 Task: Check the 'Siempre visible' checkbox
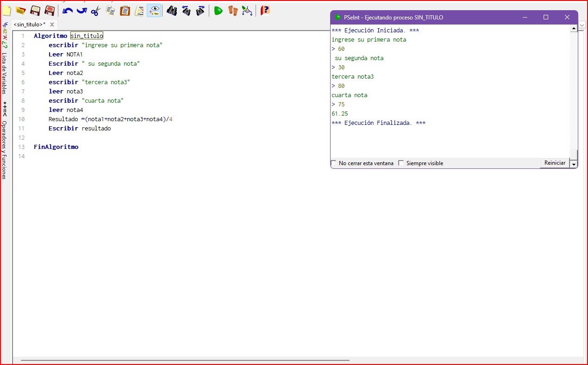click(x=401, y=163)
